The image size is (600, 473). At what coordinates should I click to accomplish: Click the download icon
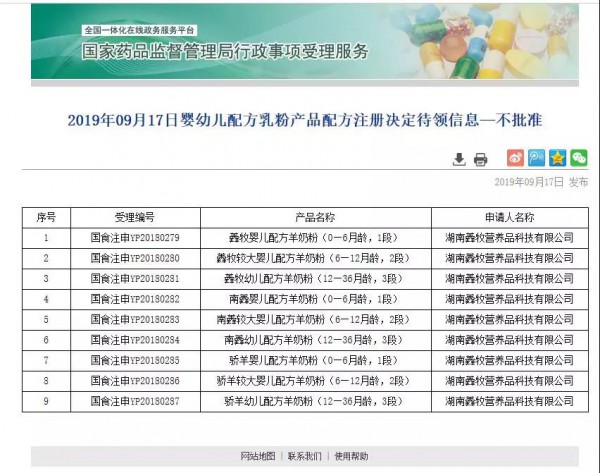pos(459,159)
